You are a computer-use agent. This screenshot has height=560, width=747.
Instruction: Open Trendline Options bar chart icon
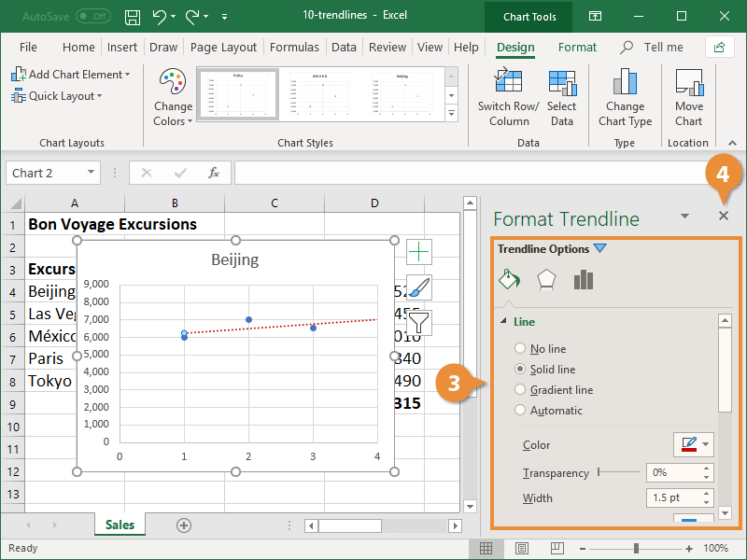(584, 280)
